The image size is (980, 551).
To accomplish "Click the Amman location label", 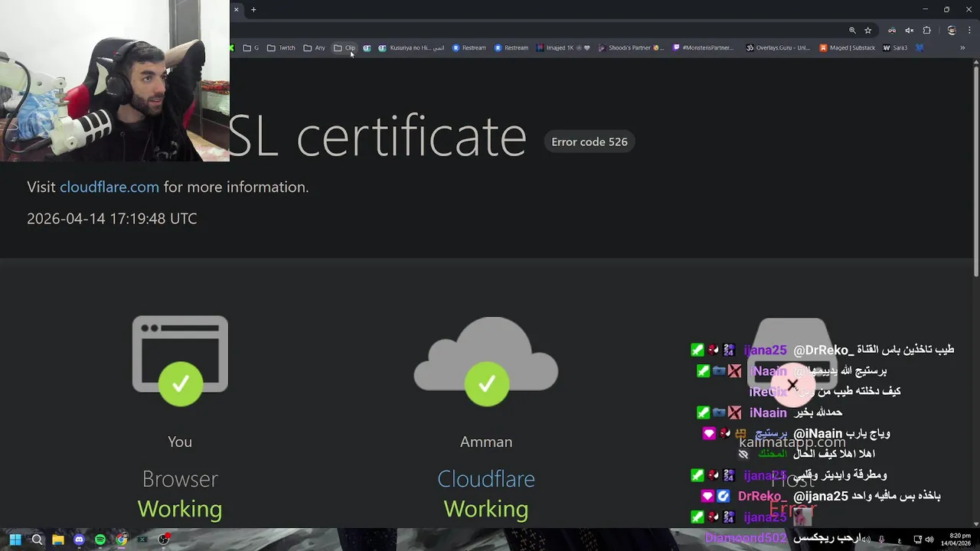I will 486,442.
